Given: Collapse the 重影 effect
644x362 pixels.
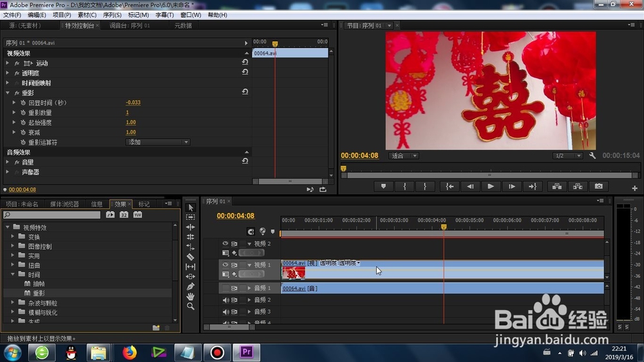Looking at the screenshot, I should [x=7, y=93].
